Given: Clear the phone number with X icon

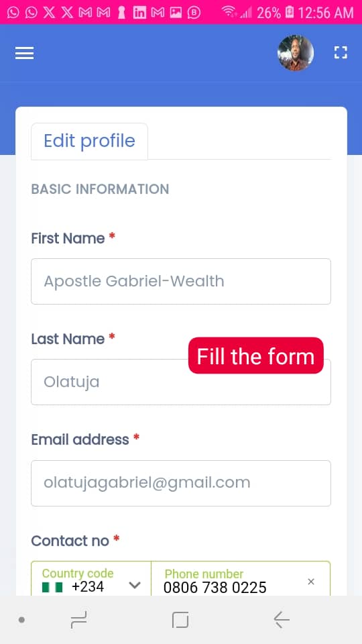Looking at the screenshot, I should [x=311, y=581].
